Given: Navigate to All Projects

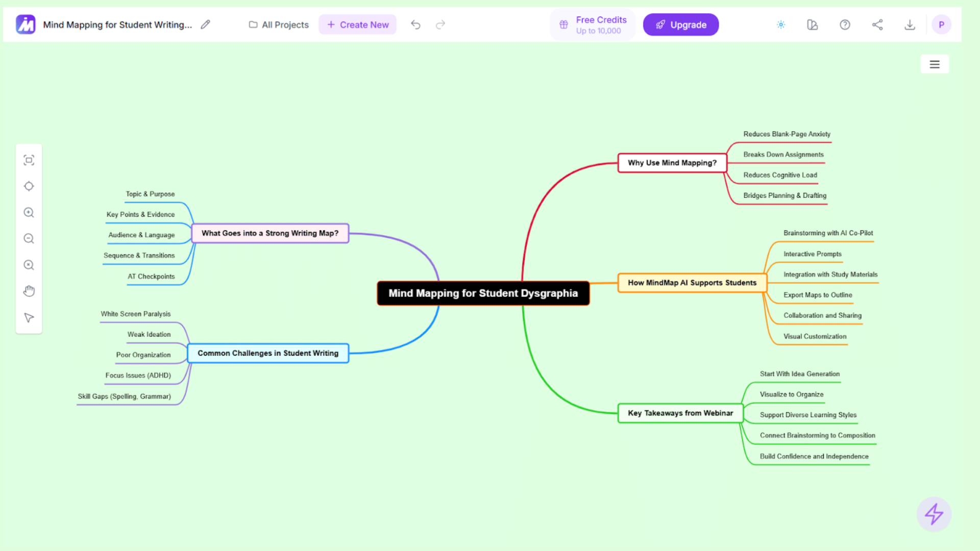Looking at the screenshot, I should pyautogui.click(x=278, y=24).
